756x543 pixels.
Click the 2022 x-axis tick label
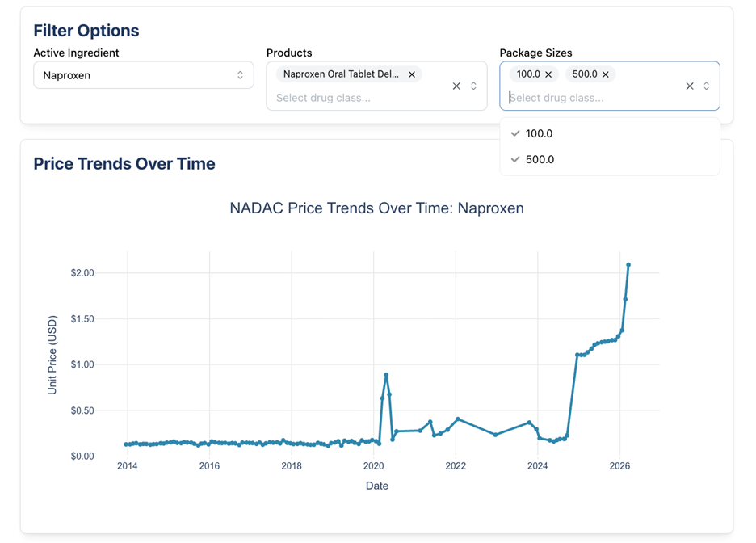[456, 466]
